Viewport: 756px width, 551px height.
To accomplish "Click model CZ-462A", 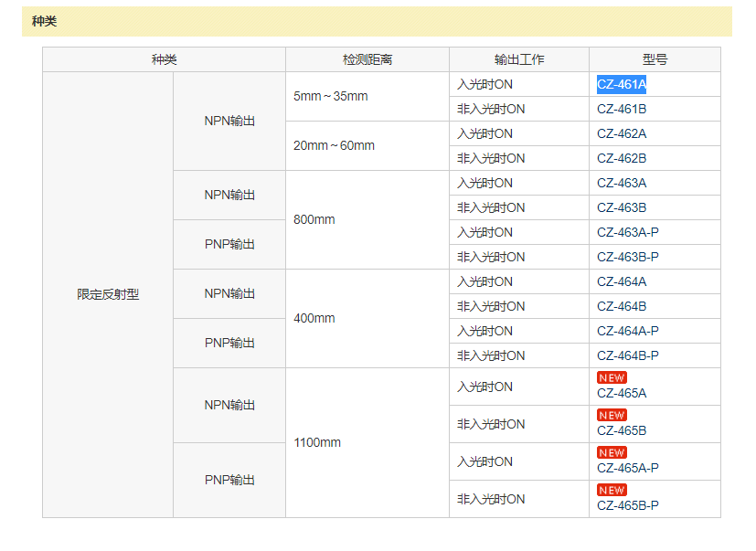I will click(x=622, y=133).
